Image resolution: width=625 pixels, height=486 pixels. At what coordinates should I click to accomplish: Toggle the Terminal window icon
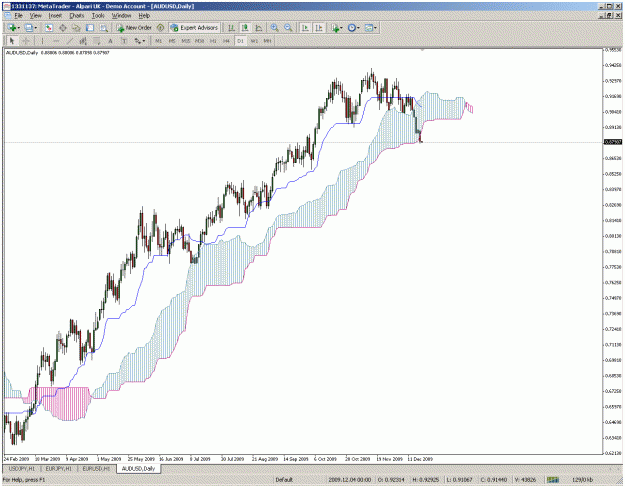tap(90, 28)
